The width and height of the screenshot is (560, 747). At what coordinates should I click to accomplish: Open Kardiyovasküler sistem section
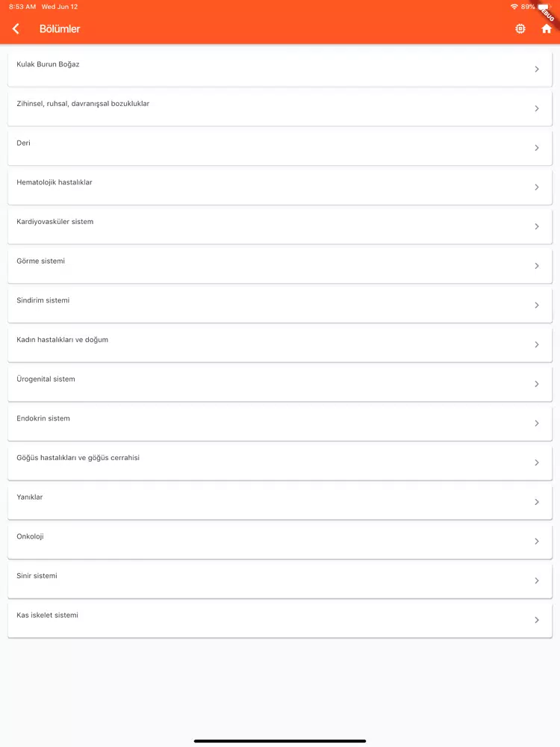coord(280,226)
